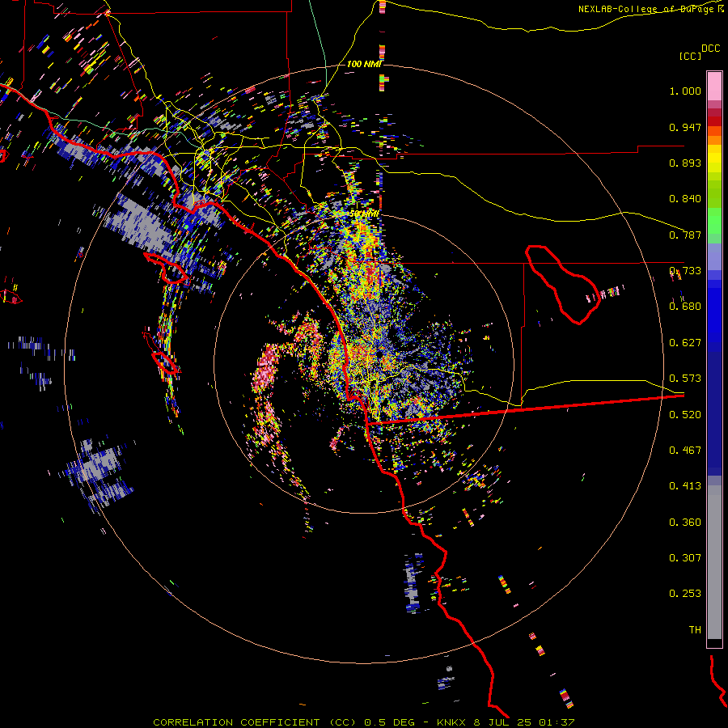Click the Correlation Coefficient caption at bottom
This screenshot has width=728, height=728.
pos(364,722)
